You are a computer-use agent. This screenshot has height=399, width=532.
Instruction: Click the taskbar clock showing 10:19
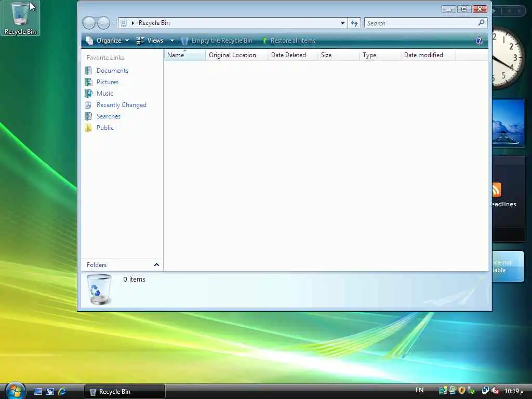[514, 391]
